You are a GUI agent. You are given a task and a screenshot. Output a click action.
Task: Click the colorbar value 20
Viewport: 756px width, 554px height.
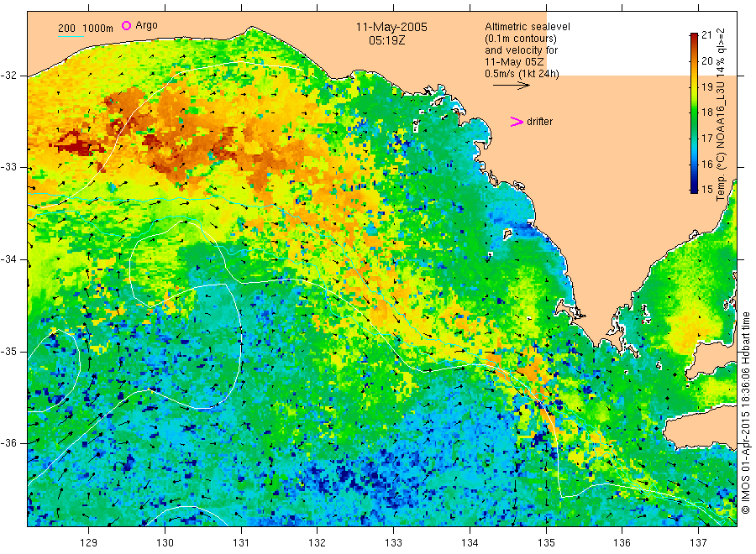pos(706,60)
